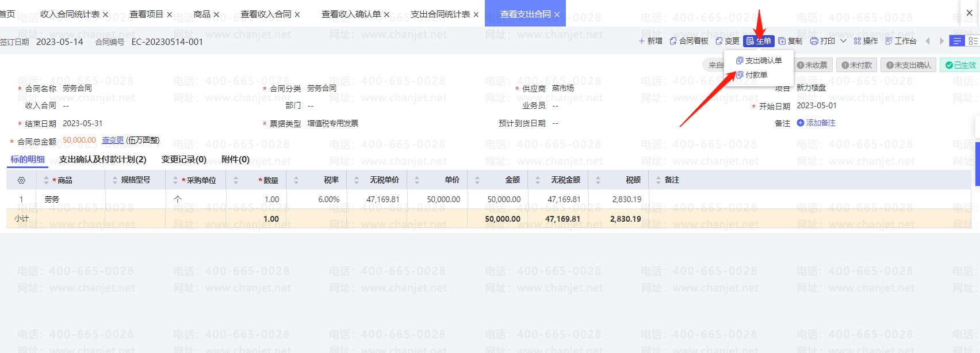The image size is (980, 353).
Task: Switch to form layout view icon
Action: pyautogui.click(x=957, y=41)
